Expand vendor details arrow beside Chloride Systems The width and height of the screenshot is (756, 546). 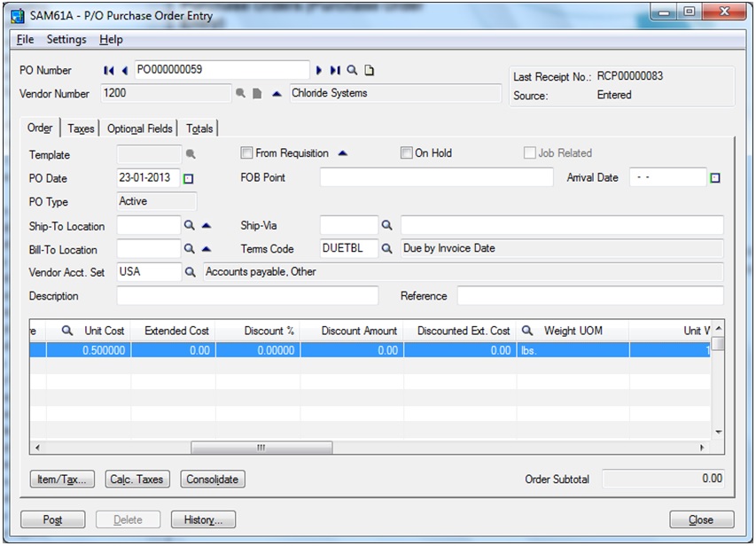pos(277,94)
